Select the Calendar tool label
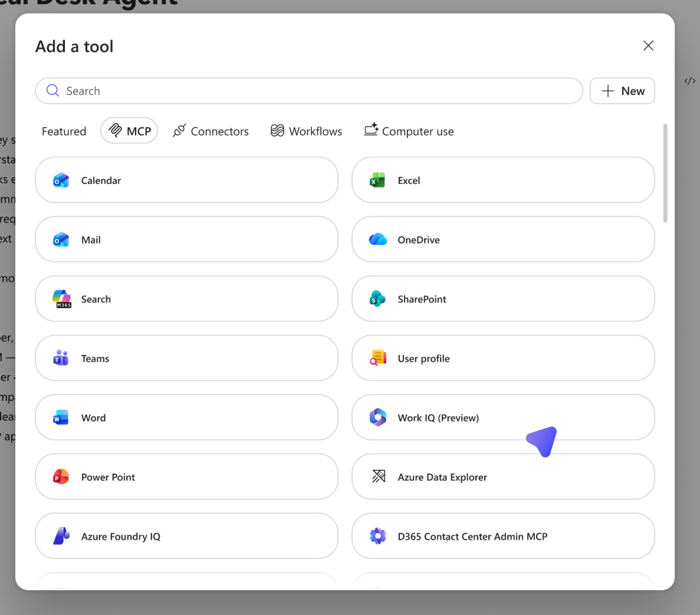 [101, 181]
